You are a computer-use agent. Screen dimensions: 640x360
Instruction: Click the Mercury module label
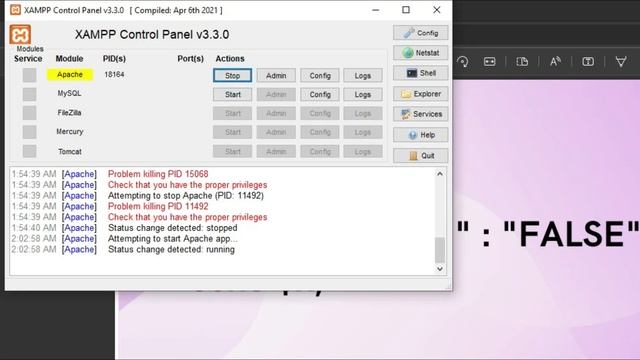pos(70,131)
